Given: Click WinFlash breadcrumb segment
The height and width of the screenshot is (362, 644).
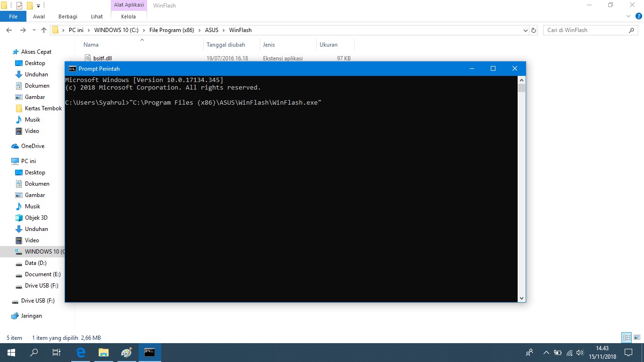Looking at the screenshot, I should point(240,30).
